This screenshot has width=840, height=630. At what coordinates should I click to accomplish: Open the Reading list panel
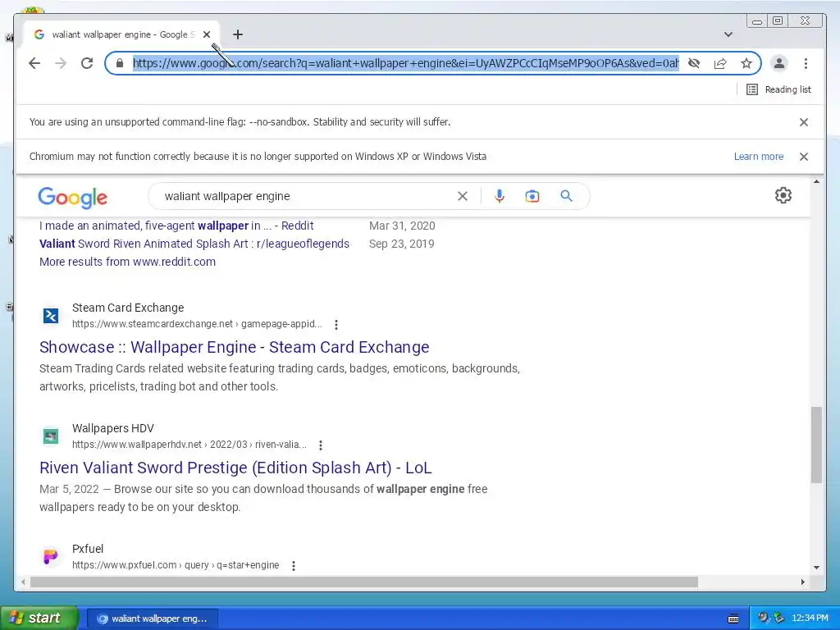pyautogui.click(x=779, y=89)
